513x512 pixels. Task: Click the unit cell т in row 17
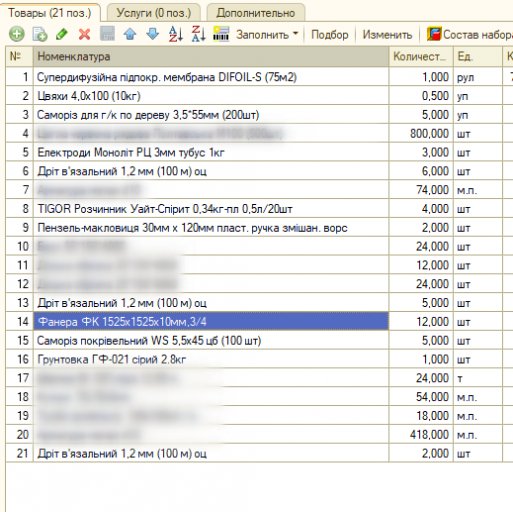coord(478,378)
